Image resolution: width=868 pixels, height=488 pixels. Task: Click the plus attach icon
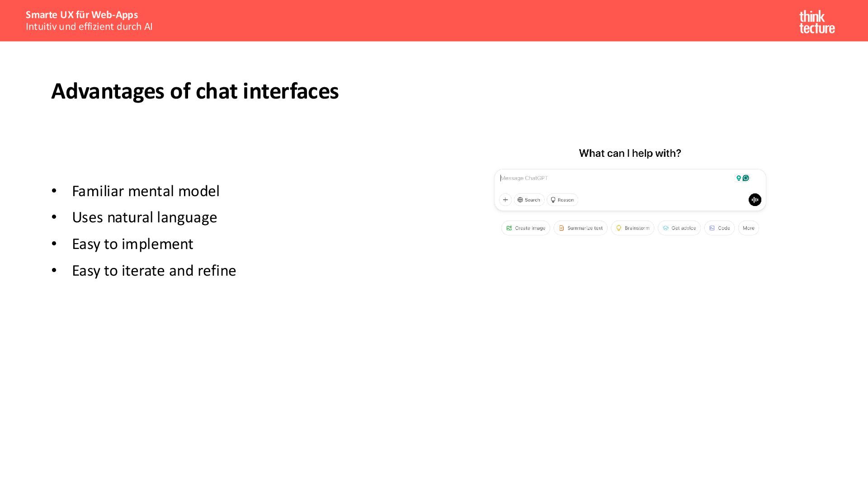tap(505, 200)
